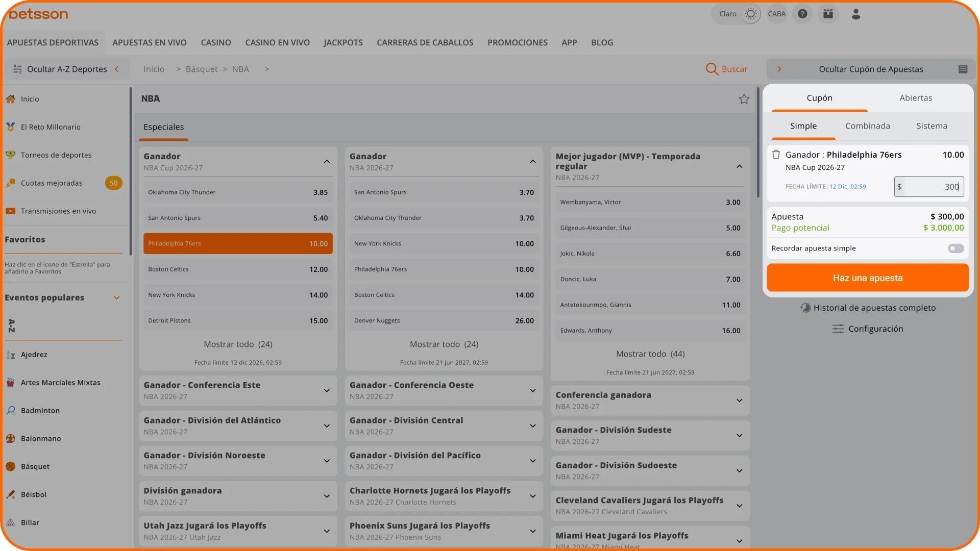Click Haz una apuesta button
980x551 pixels.
[x=868, y=278]
